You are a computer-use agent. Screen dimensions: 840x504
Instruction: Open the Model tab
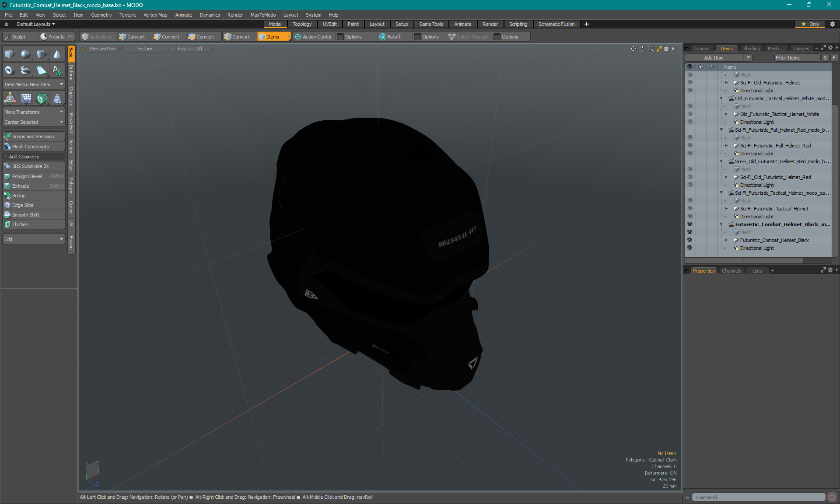click(275, 24)
